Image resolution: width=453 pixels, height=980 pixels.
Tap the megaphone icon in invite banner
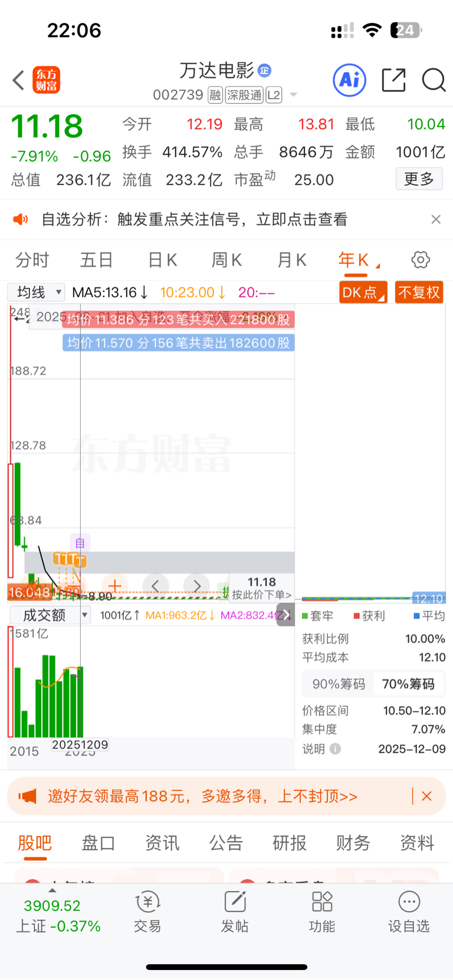point(27,797)
